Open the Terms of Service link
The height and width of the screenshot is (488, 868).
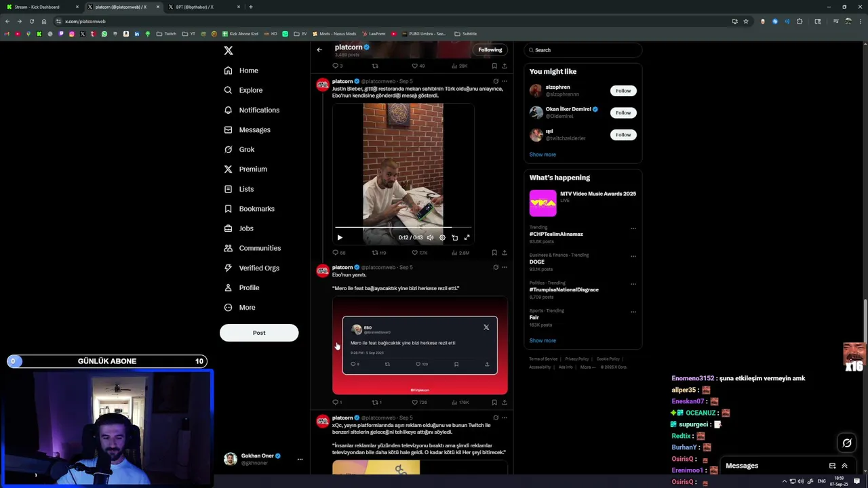pos(543,359)
